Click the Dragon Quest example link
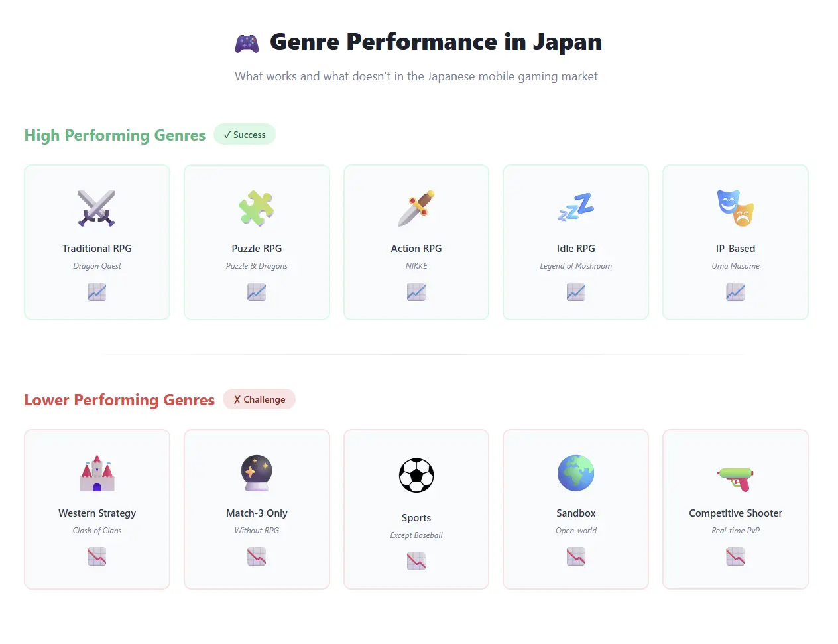 click(97, 265)
